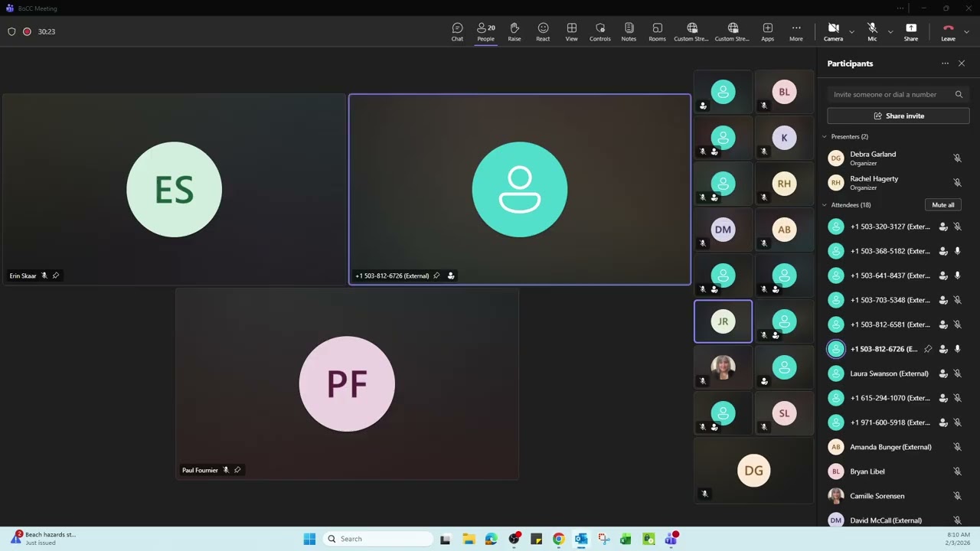Open Participants panel more options
Image resolution: width=980 pixels, height=551 pixels.
[945, 64]
